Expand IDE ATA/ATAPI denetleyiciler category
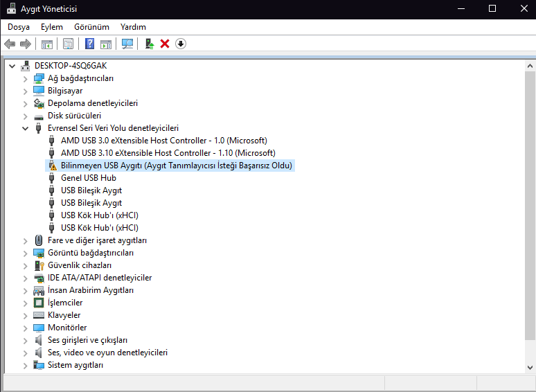The image size is (536, 392). (x=25, y=278)
